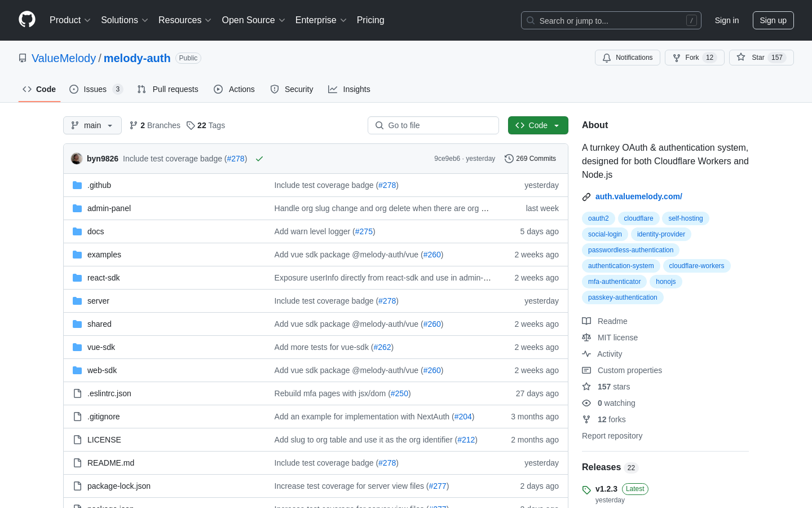Select the cloudflare-workers topic tag
812x508 pixels.
696,266
